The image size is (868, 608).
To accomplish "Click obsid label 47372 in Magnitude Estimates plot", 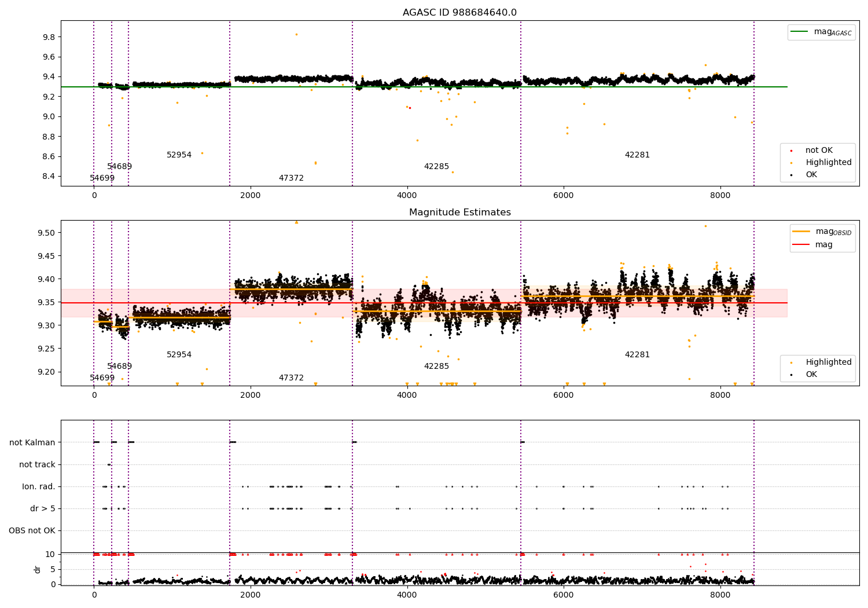I will pyautogui.click(x=291, y=378).
